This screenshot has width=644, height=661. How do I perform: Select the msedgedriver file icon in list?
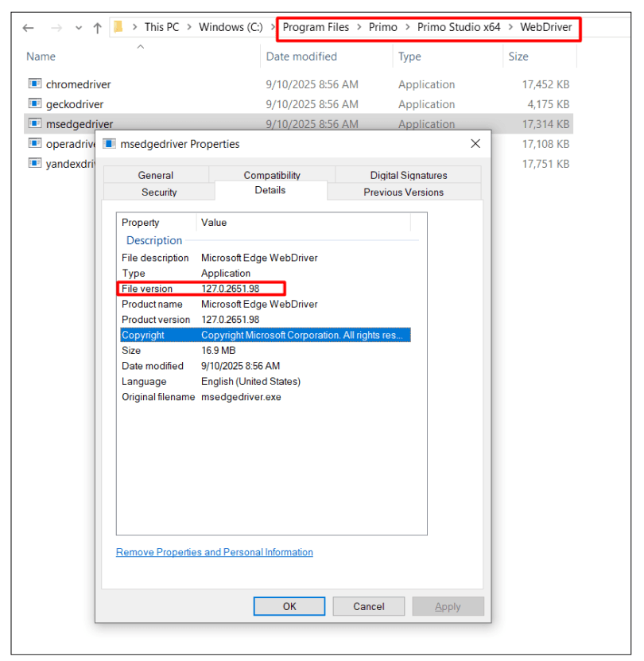[34, 124]
